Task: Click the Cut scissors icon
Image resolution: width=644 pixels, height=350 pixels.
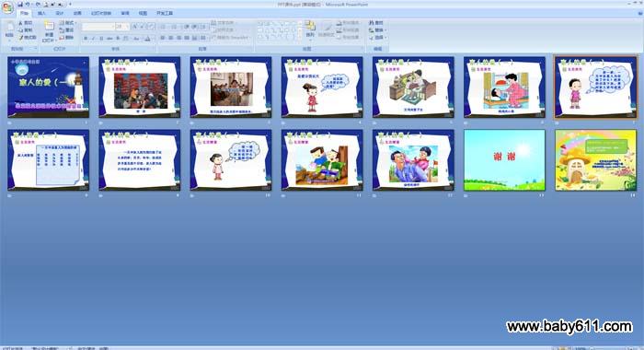Action: click(x=20, y=23)
